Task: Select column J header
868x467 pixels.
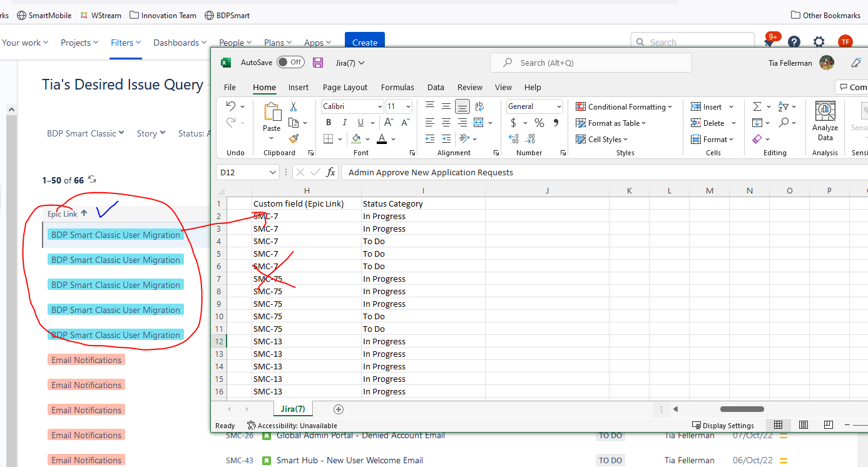Action: pyautogui.click(x=547, y=191)
